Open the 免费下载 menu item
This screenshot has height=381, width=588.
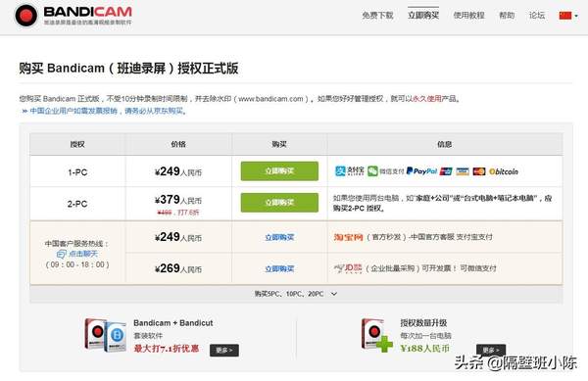377,16
